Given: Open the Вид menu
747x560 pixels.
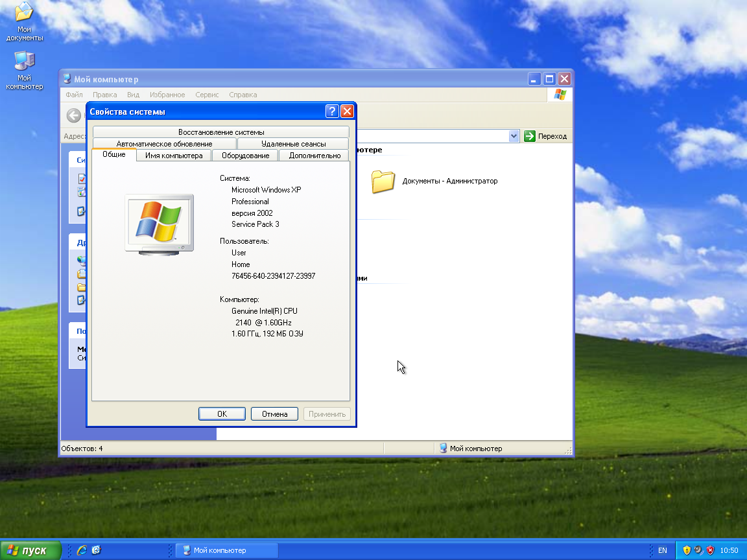Looking at the screenshot, I should pos(133,95).
